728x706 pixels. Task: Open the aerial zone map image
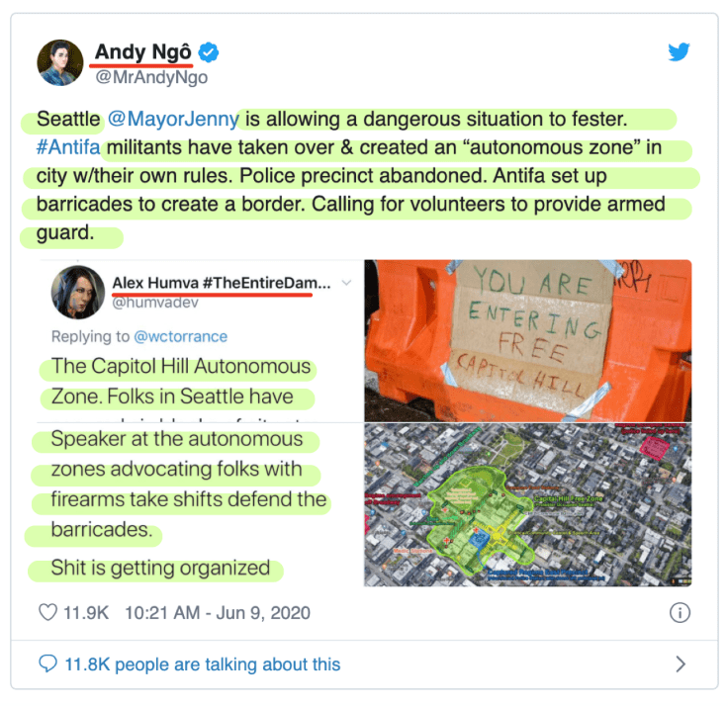(x=528, y=504)
